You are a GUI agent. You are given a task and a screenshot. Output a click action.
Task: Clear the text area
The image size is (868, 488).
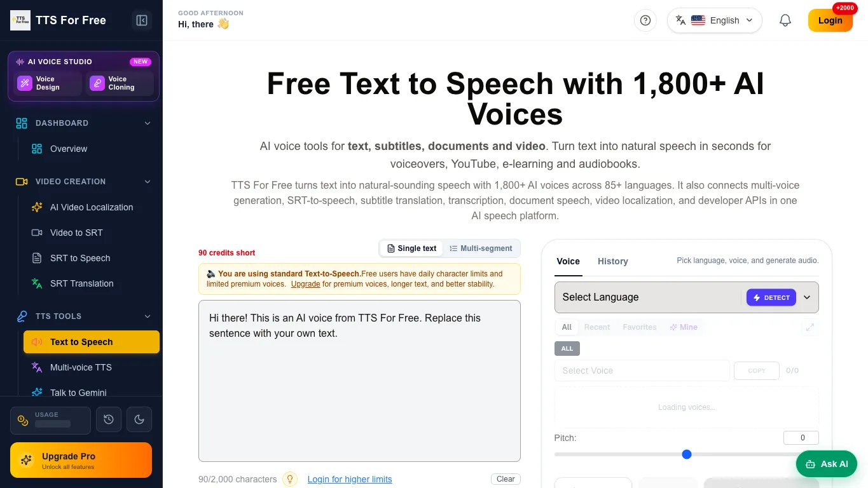pos(506,479)
